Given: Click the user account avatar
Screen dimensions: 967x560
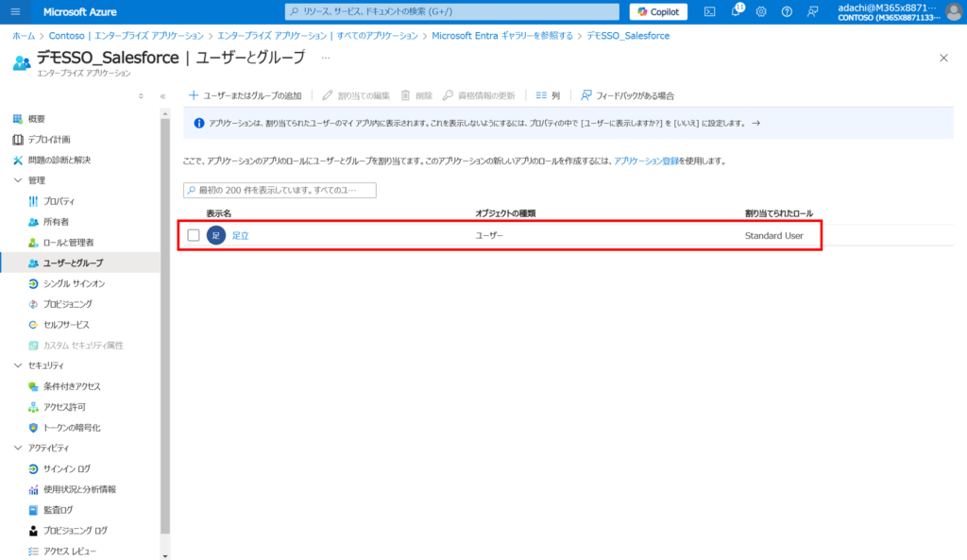Looking at the screenshot, I should pyautogui.click(x=954, y=11).
